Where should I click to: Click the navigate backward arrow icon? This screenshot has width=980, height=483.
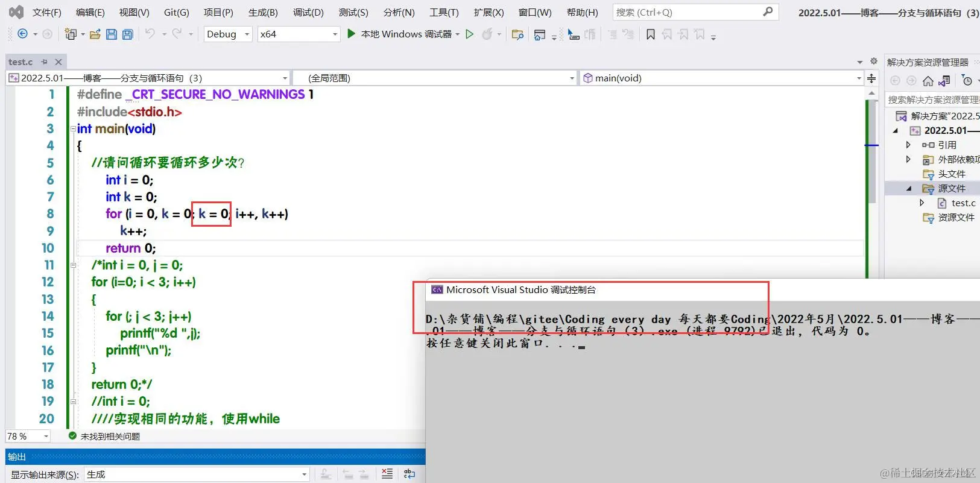pos(22,34)
